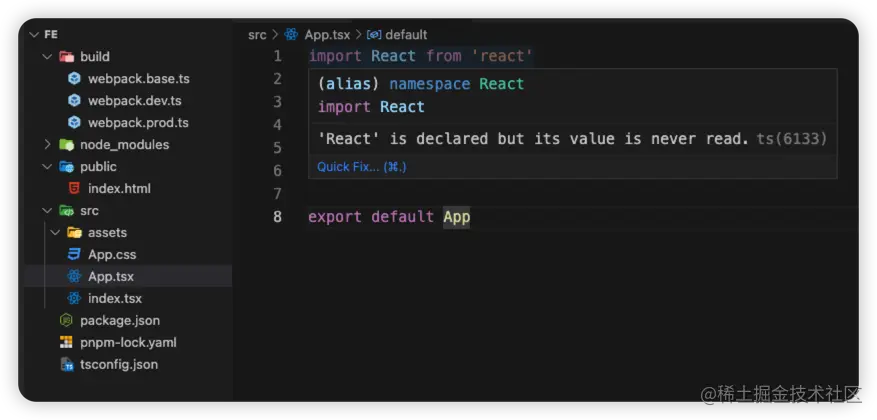Click the App identifier on line 8
877x420 pixels.
(x=457, y=216)
